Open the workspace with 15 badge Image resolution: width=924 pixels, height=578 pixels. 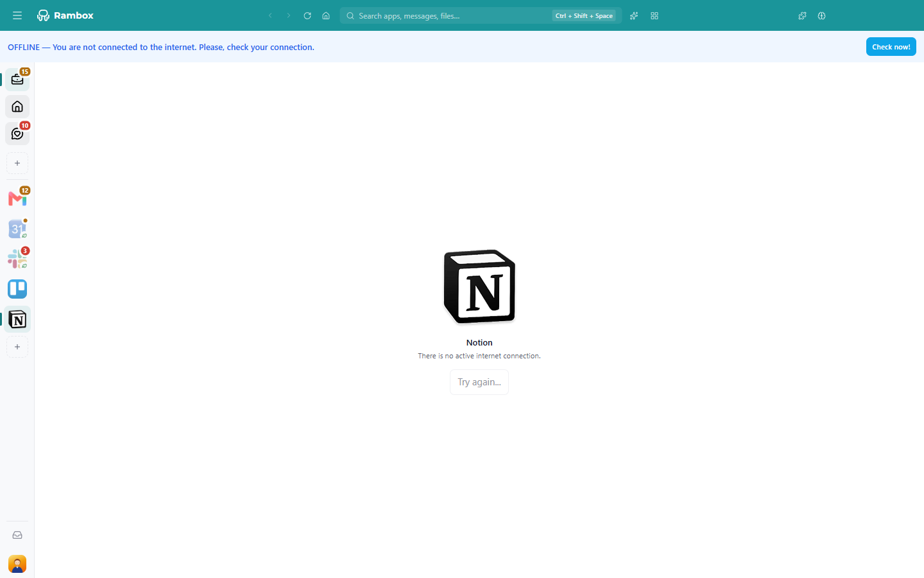coord(17,80)
